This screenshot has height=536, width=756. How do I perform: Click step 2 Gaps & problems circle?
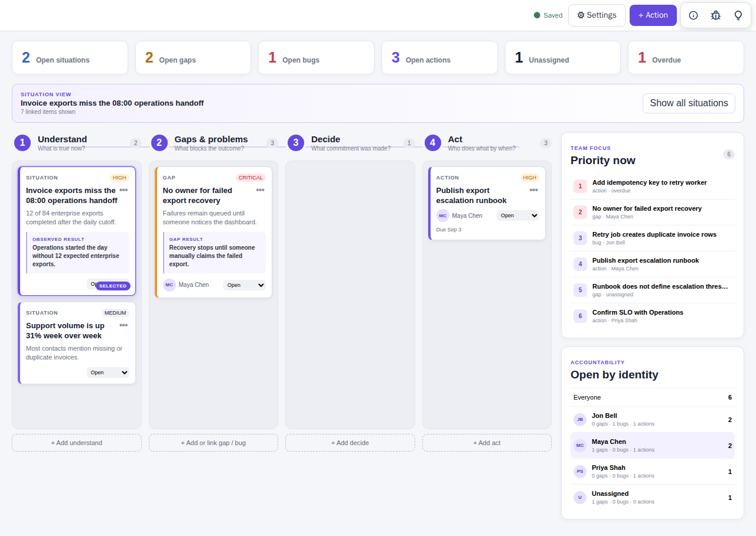(x=159, y=143)
